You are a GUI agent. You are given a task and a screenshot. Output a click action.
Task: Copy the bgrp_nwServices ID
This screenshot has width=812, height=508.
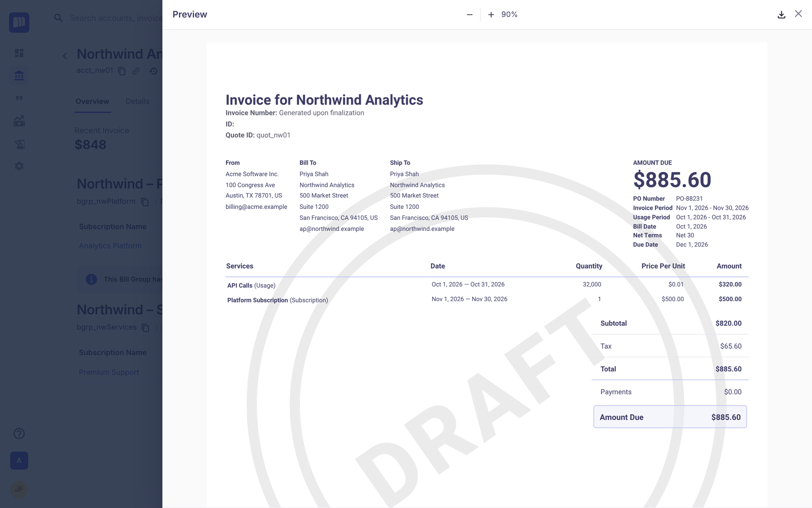pyautogui.click(x=146, y=328)
